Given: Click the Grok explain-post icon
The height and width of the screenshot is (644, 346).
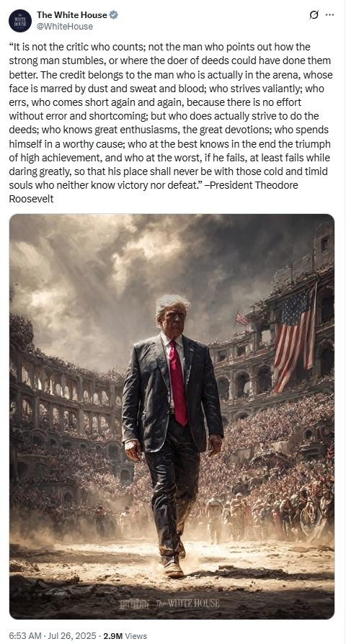Looking at the screenshot, I should click(314, 15).
